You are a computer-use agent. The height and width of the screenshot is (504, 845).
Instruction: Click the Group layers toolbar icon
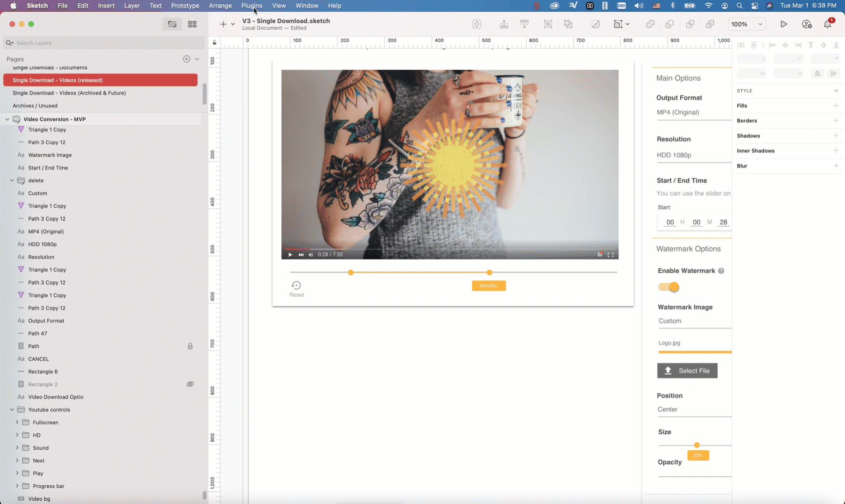[x=548, y=24]
